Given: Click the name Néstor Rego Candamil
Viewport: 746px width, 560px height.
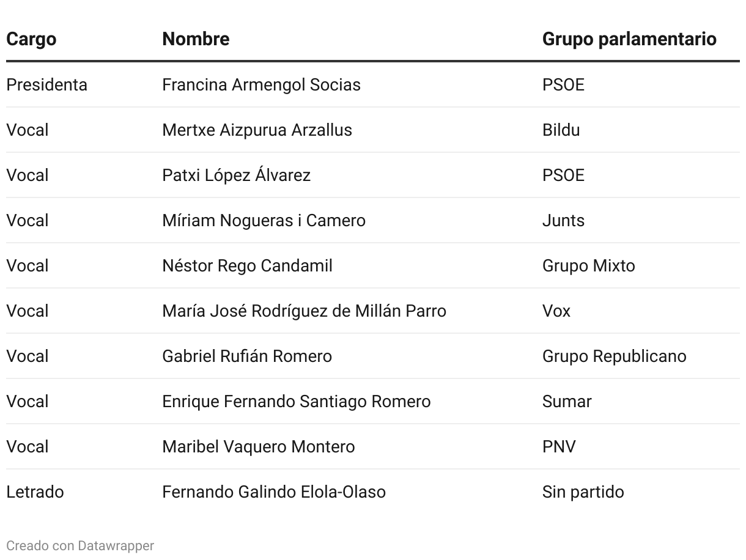Looking at the screenshot, I should [247, 265].
